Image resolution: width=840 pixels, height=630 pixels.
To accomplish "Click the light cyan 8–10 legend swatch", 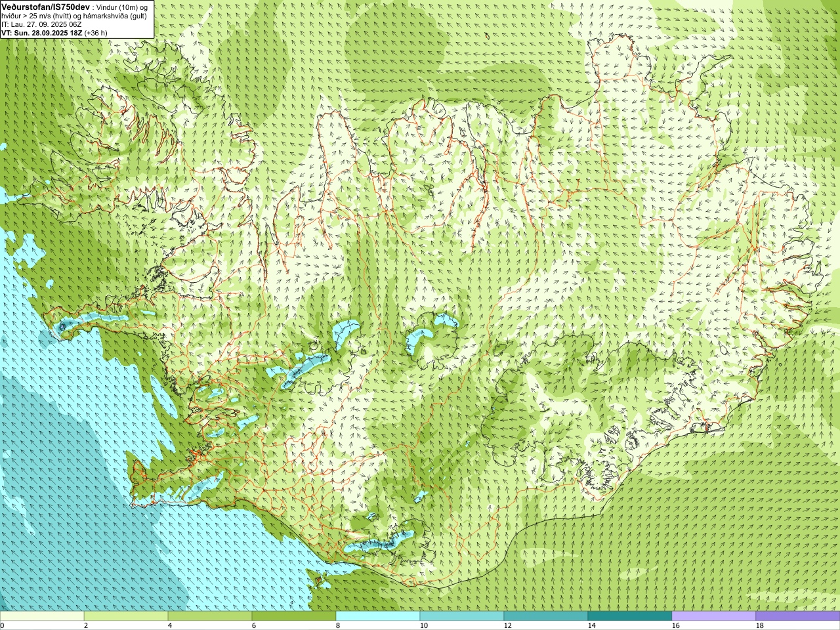I will (x=378, y=616).
